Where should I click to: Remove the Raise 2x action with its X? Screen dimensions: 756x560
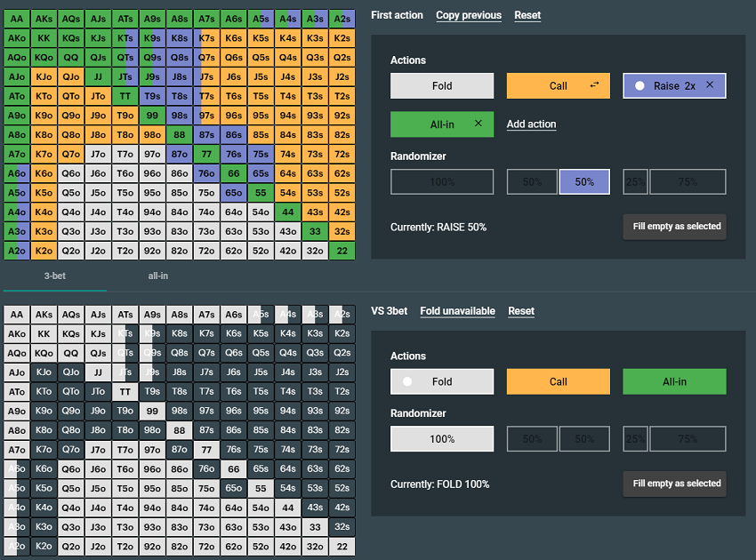pos(710,85)
